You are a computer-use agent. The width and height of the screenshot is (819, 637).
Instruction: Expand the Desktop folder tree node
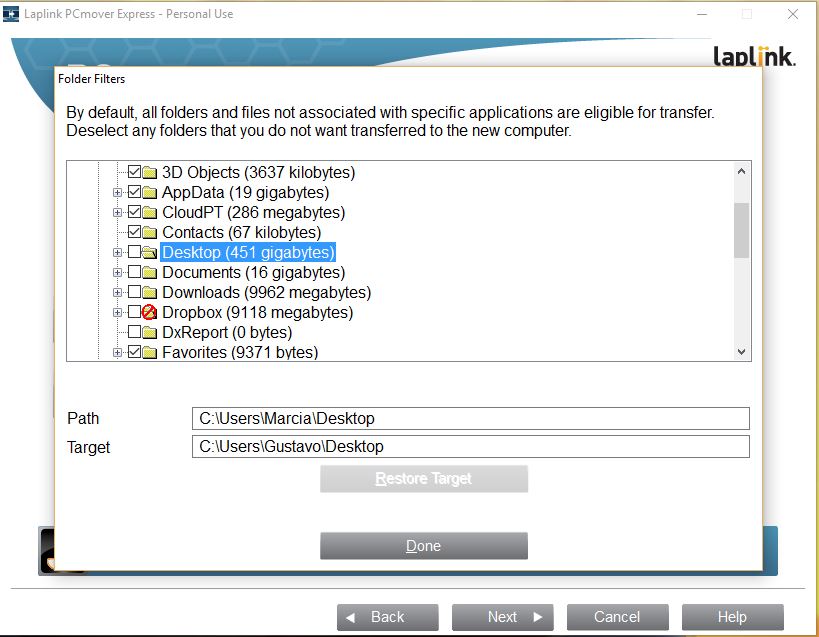tap(118, 253)
